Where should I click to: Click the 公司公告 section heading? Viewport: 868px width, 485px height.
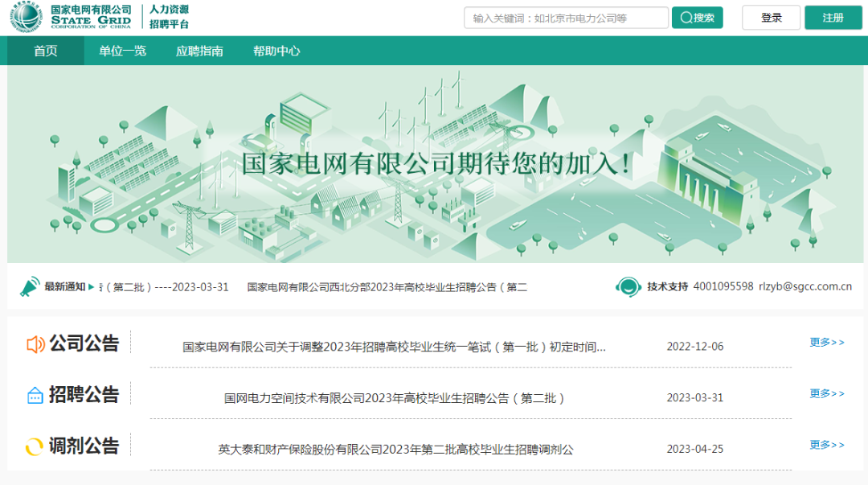[x=84, y=343]
